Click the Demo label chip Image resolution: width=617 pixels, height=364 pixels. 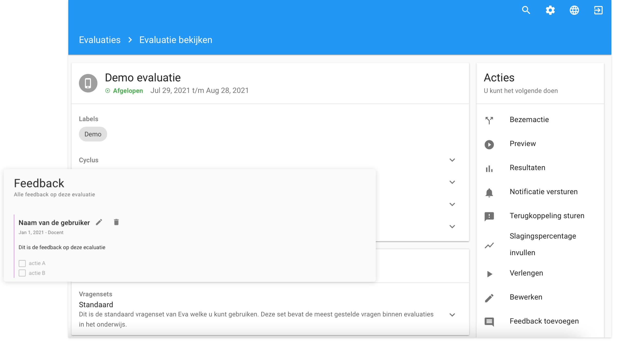(x=93, y=134)
